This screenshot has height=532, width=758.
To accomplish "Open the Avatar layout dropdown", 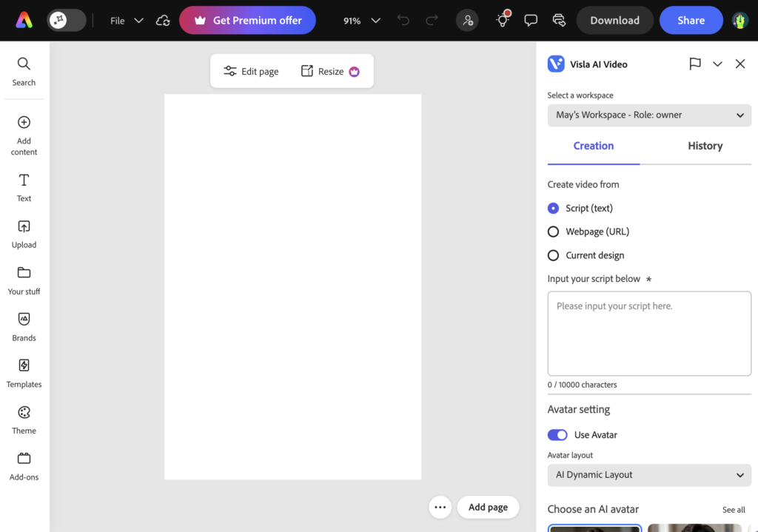I will 649,475.
